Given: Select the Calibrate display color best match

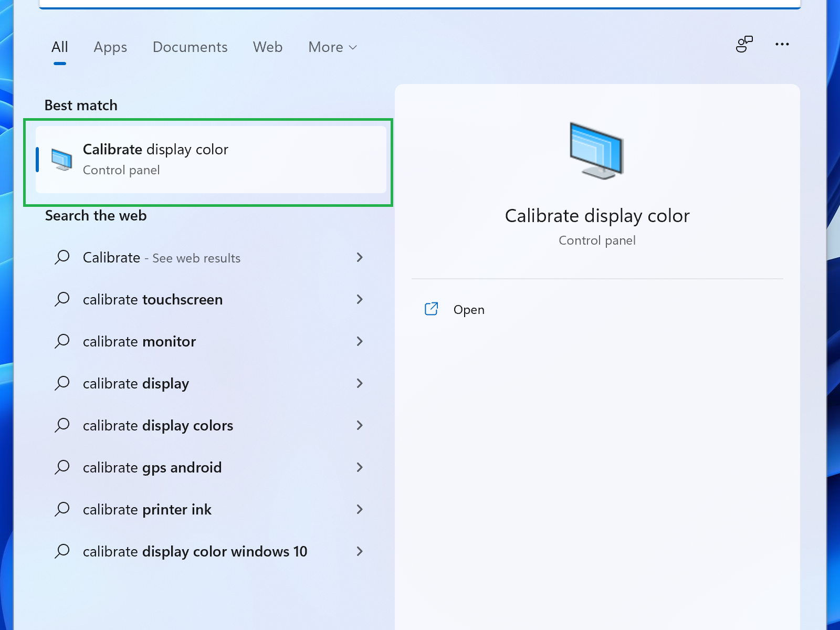Looking at the screenshot, I should (x=210, y=160).
